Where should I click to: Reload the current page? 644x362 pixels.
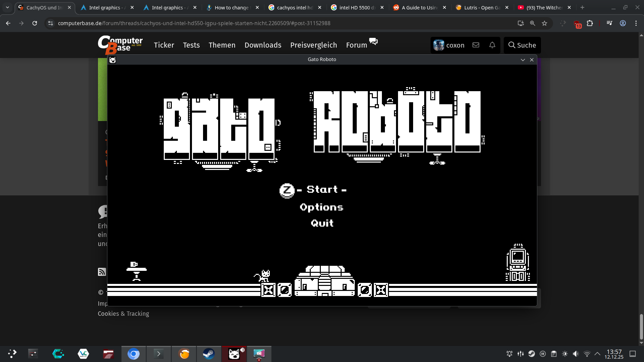(35, 23)
